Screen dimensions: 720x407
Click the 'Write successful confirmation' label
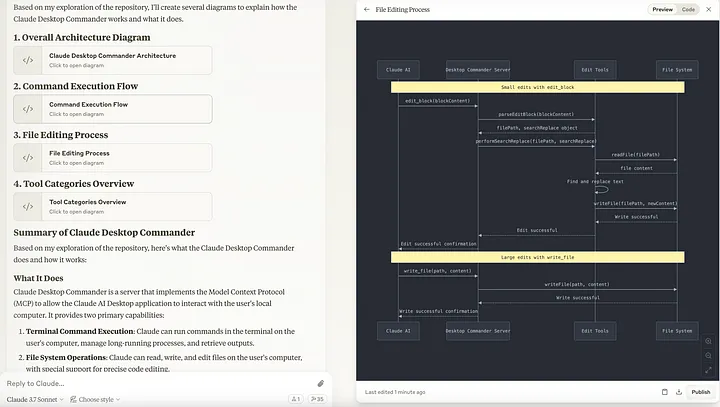click(439, 311)
